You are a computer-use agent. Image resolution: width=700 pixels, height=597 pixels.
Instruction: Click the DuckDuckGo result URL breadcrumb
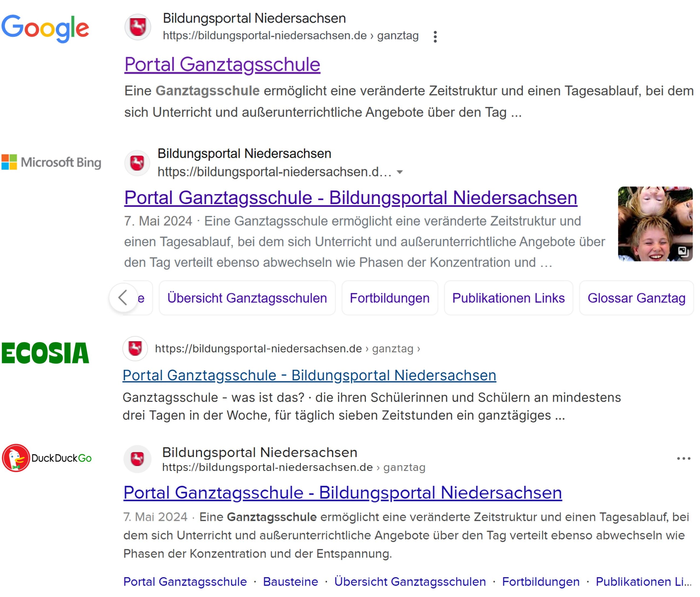point(294,467)
